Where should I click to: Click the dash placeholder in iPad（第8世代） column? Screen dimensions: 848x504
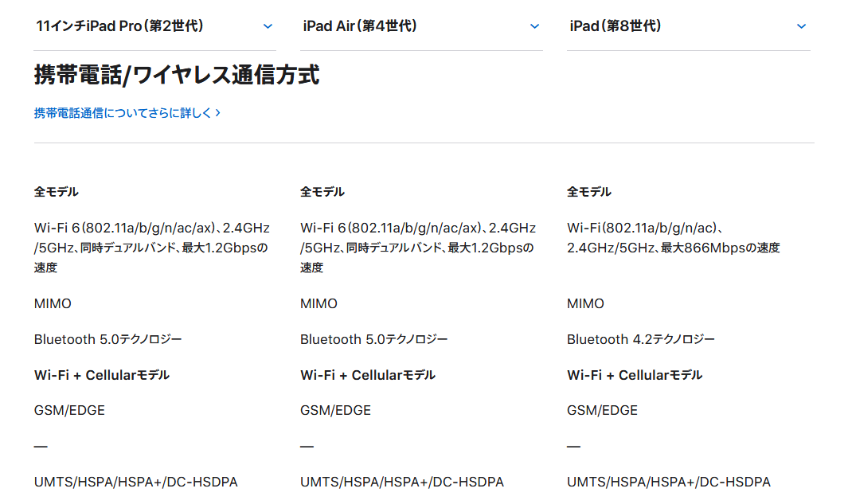573,447
